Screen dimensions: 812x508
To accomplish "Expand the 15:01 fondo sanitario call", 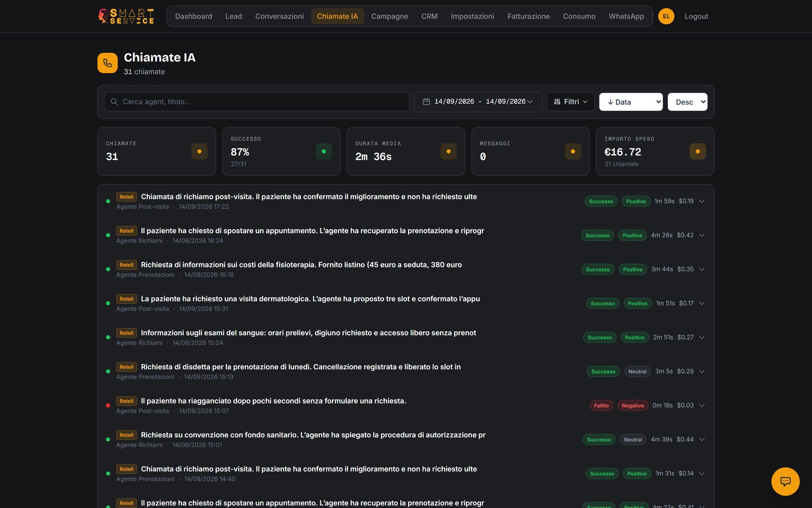I will point(702,439).
